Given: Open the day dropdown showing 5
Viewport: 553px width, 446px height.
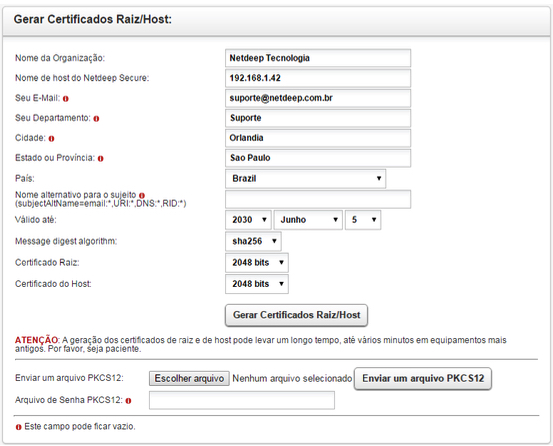Looking at the screenshot, I should point(363,220).
